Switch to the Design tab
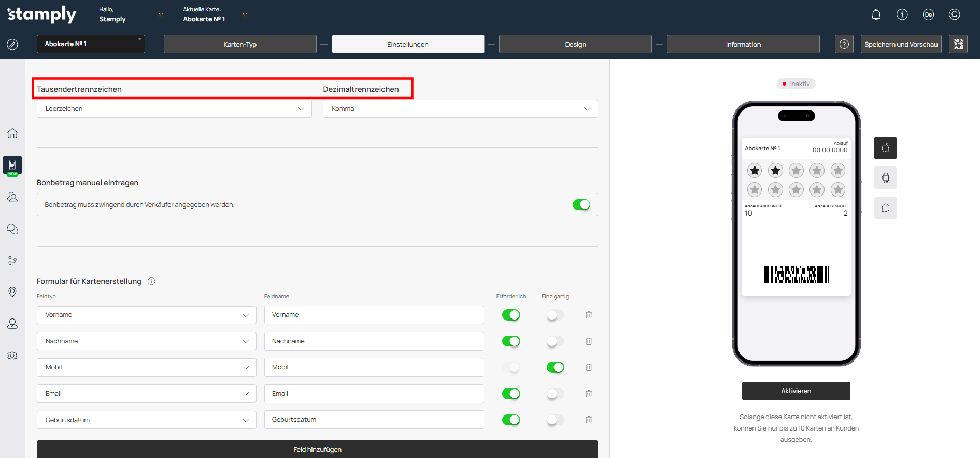This screenshot has width=980, height=458. pos(575,45)
